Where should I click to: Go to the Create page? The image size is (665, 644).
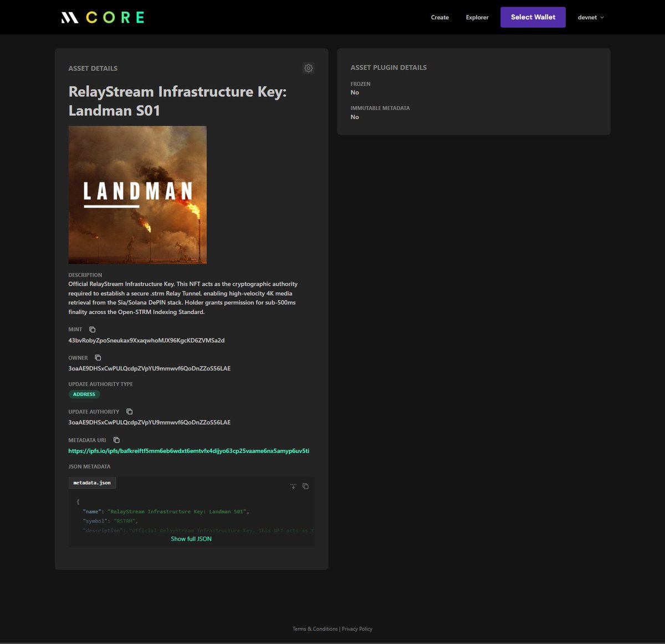tap(440, 18)
